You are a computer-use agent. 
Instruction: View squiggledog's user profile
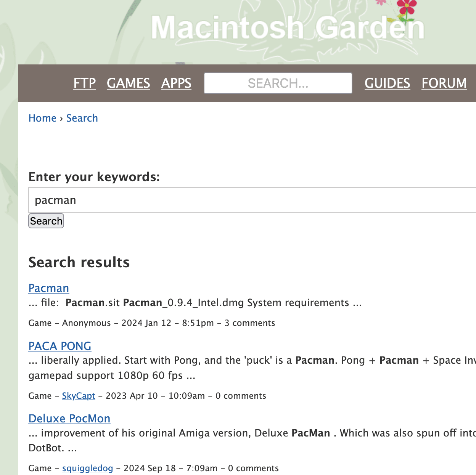coord(88,468)
